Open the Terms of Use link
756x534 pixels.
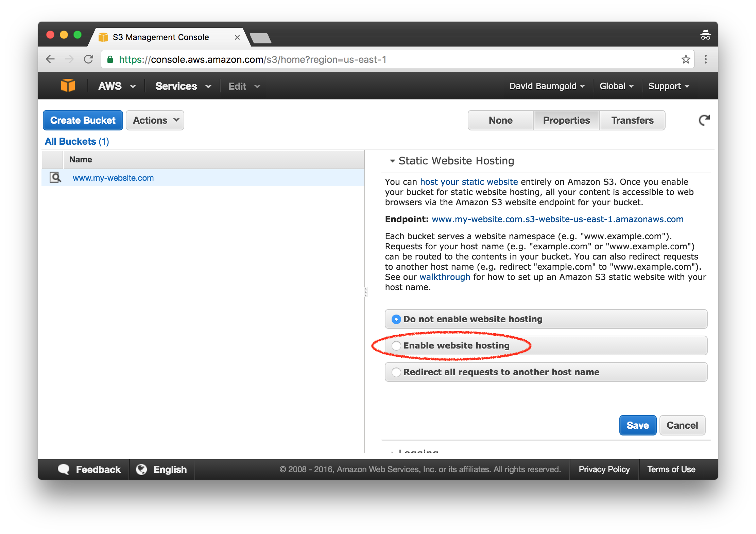671,469
